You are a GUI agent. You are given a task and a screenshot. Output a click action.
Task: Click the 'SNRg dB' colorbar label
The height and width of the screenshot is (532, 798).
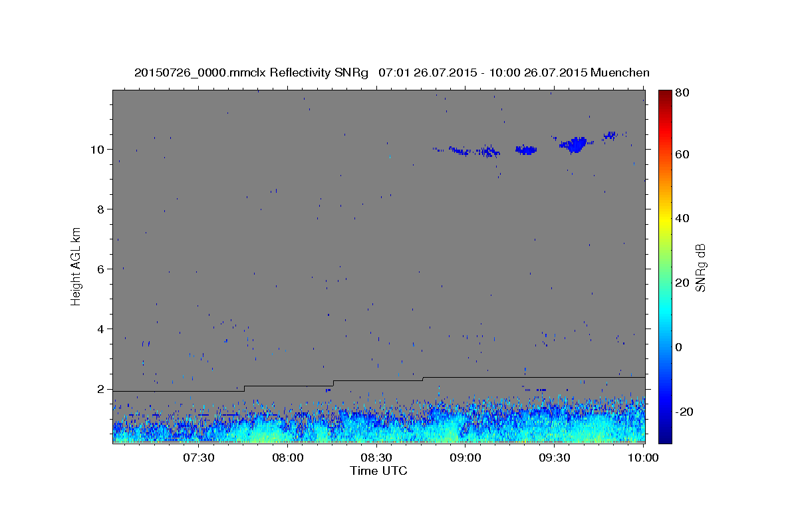click(x=700, y=267)
